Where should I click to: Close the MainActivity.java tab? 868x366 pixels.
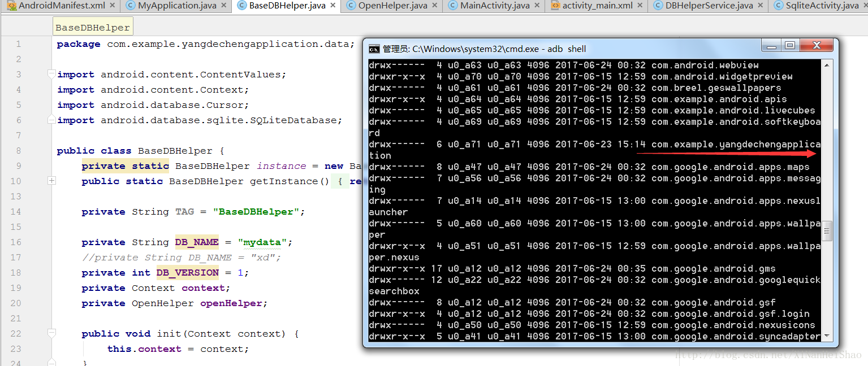[x=537, y=6]
